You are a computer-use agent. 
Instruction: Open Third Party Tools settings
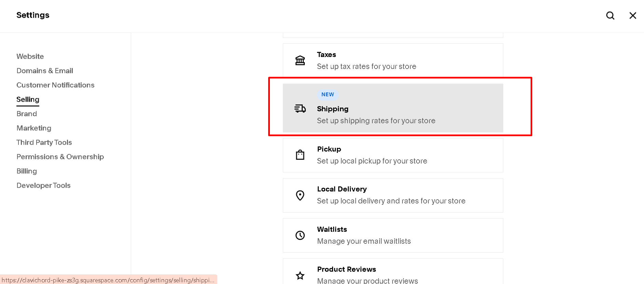tap(44, 142)
